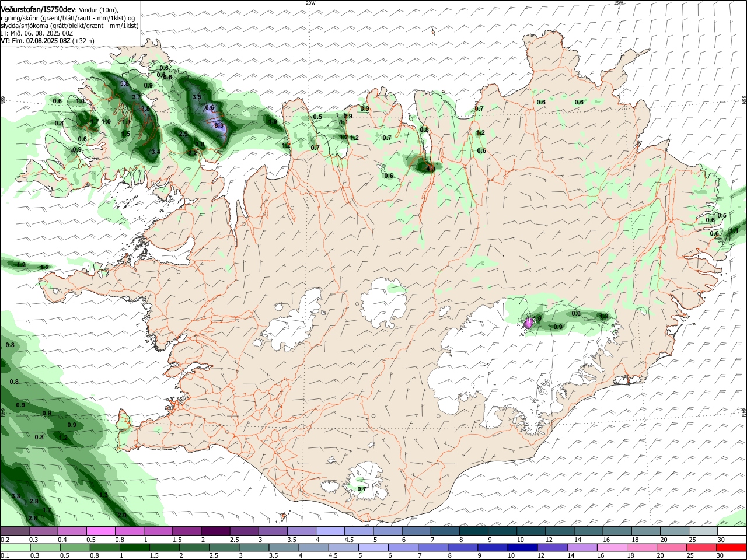Click the 15W longitude label
This screenshot has height=560, width=747.
click(x=618, y=3)
